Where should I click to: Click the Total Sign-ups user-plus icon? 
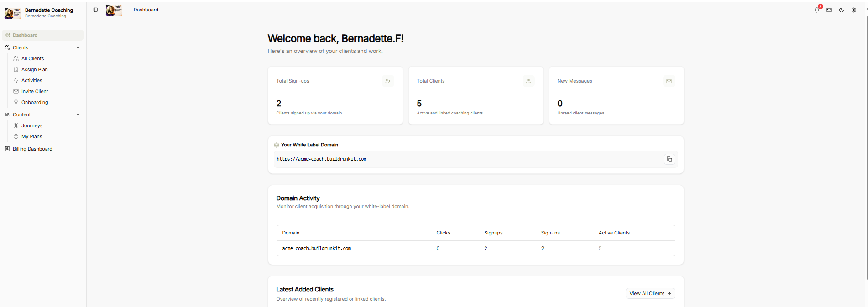point(388,81)
